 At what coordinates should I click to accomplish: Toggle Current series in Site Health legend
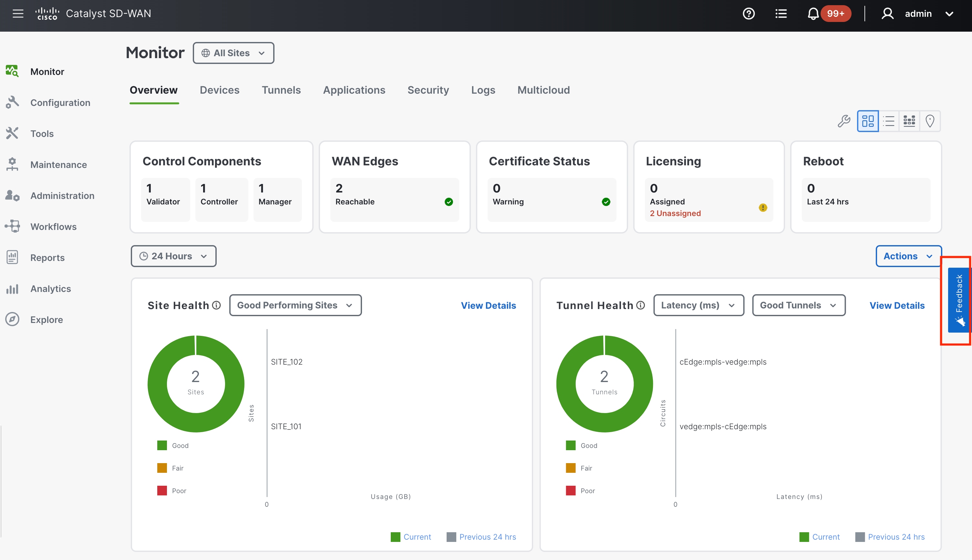coord(411,536)
